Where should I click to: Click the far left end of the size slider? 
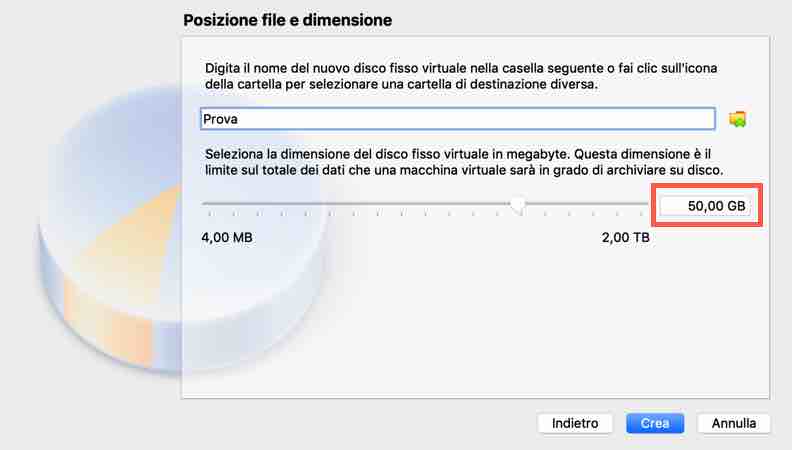204,204
